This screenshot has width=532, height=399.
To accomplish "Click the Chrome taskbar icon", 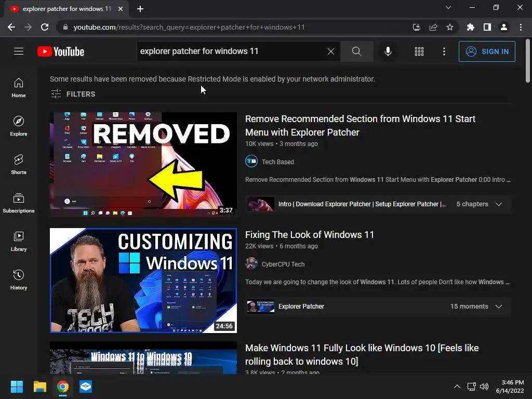I will point(63,387).
